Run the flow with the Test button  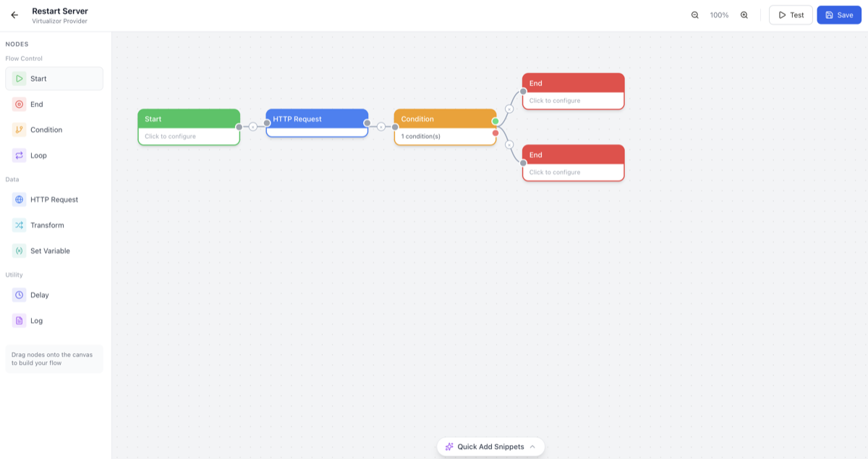coord(791,14)
